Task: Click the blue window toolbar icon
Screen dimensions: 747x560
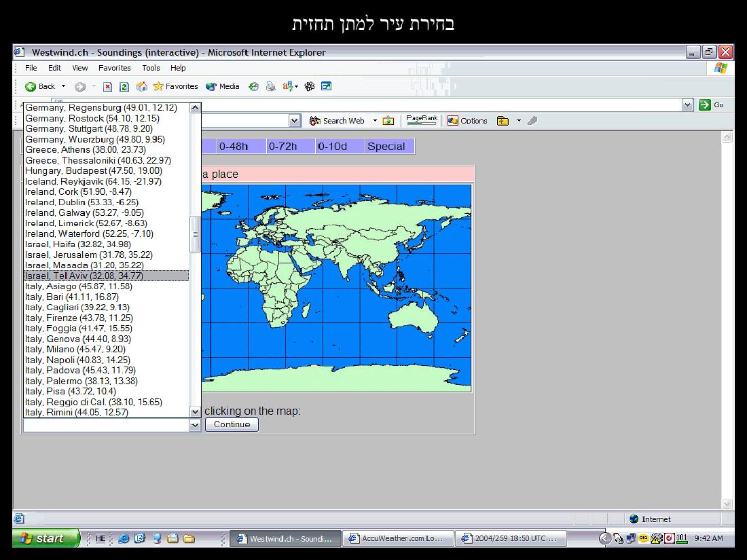Action: [x=327, y=86]
